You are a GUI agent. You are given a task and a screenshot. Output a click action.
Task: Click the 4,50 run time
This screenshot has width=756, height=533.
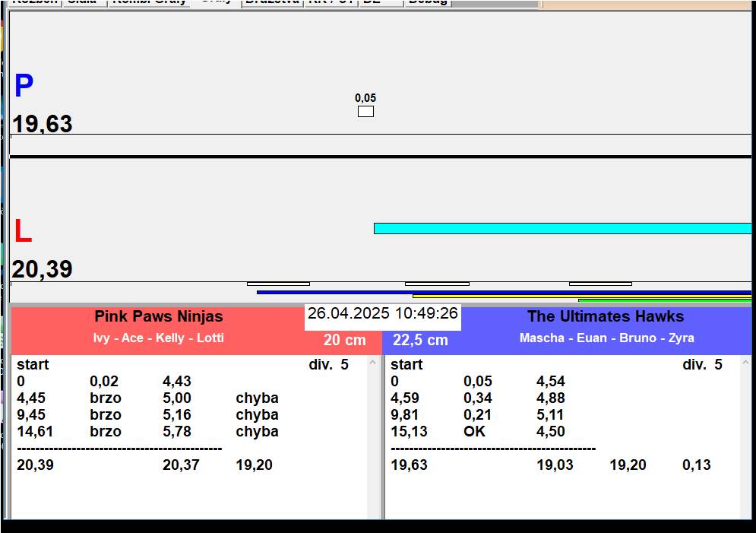click(551, 432)
